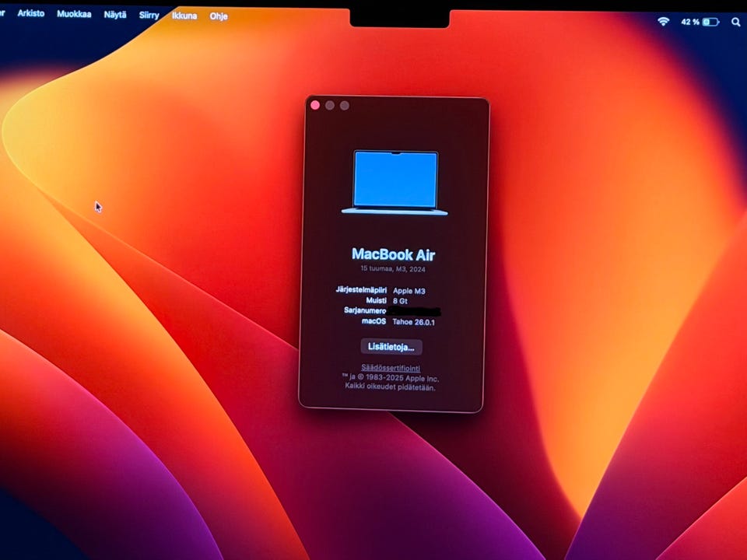Open the Muokkaa menu

pyautogui.click(x=74, y=14)
